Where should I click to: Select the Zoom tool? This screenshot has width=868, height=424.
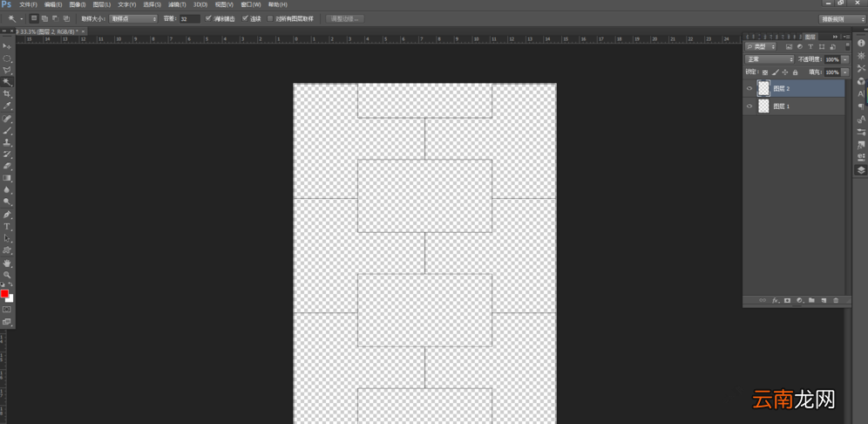[7, 275]
